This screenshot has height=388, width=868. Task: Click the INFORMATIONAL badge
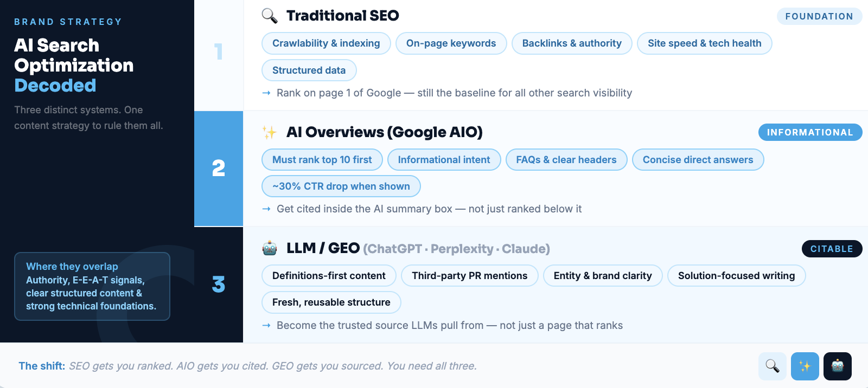point(810,132)
